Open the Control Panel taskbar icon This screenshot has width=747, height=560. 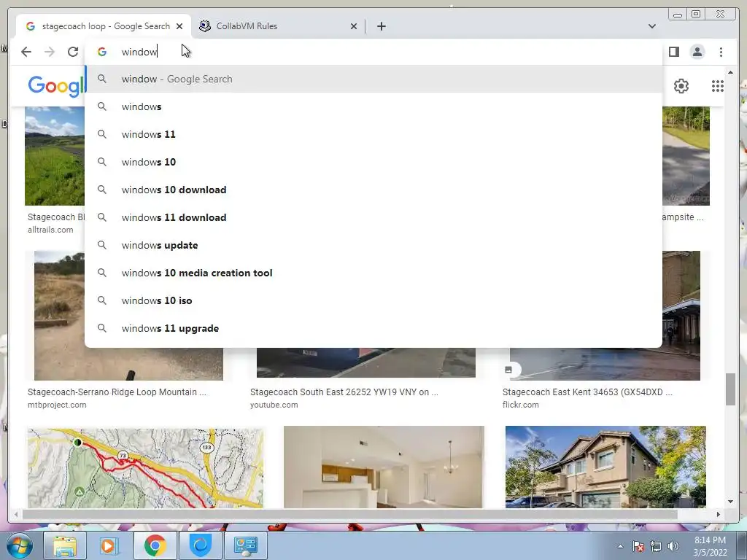pyautogui.click(x=246, y=545)
